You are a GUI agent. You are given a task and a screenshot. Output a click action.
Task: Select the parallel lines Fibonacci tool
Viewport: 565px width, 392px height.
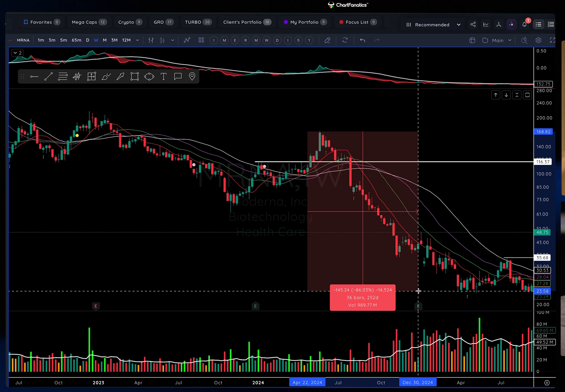[x=63, y=77]
